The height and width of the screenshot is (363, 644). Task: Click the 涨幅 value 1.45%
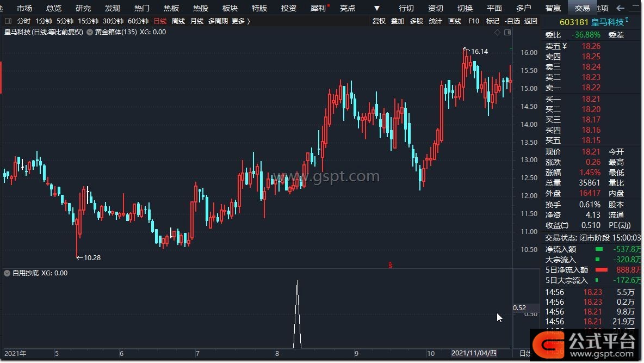click(590, 173)
